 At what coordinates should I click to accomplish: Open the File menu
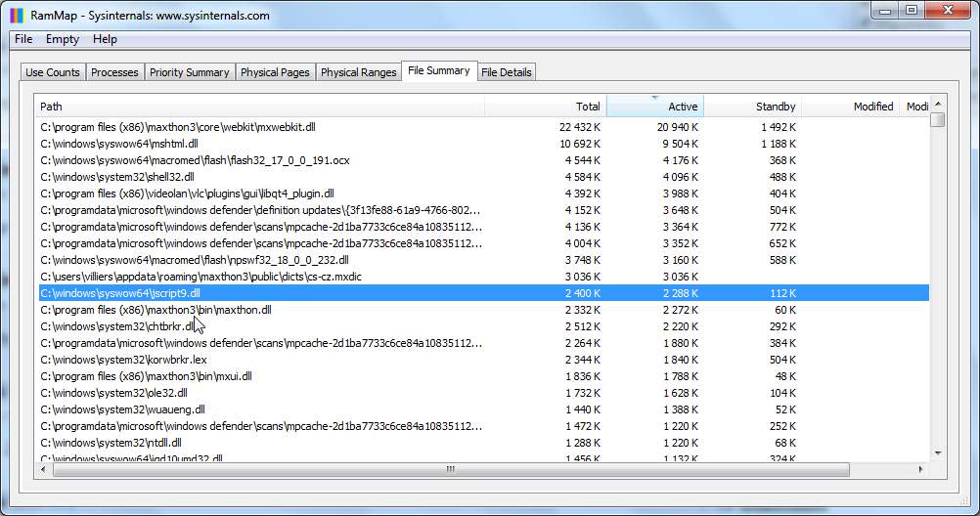pyautogui.click(x=23, y=39)
